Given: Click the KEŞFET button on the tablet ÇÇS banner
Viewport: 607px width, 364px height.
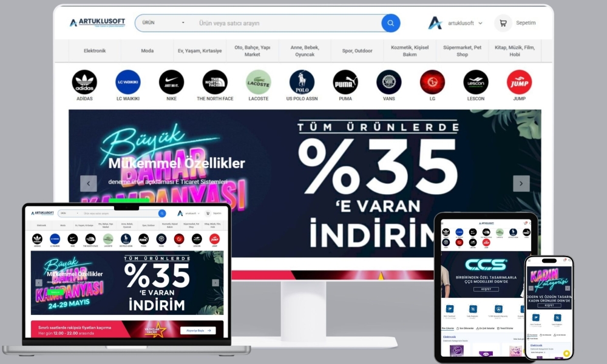Looking at the screenshot, I should (x=486, y=289).
